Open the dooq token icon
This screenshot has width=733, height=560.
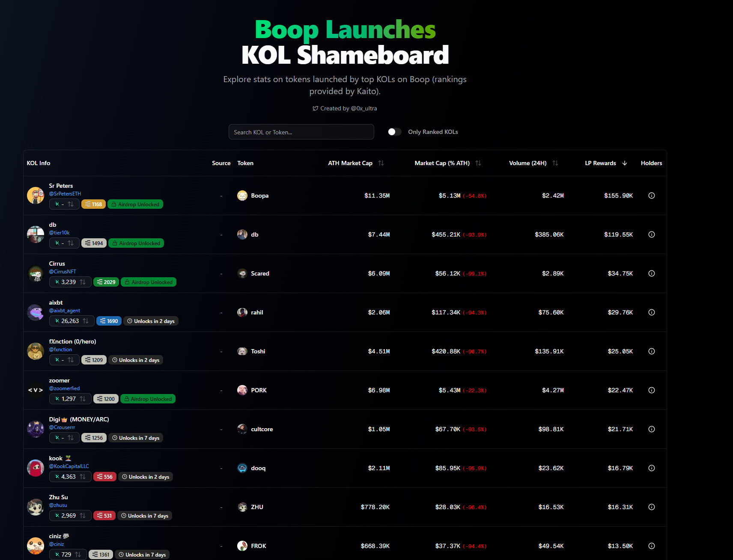click(x=242, y=468)
